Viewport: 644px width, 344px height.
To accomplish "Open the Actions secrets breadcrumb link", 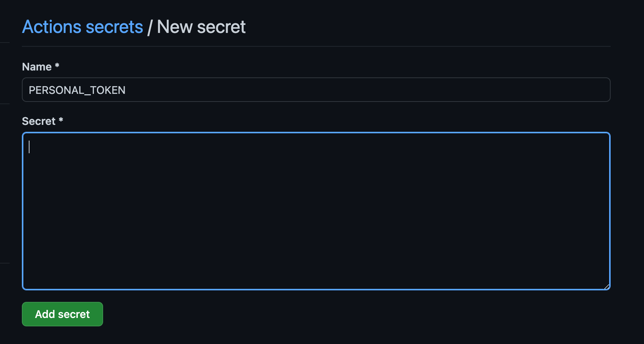I will coord(82,26).
